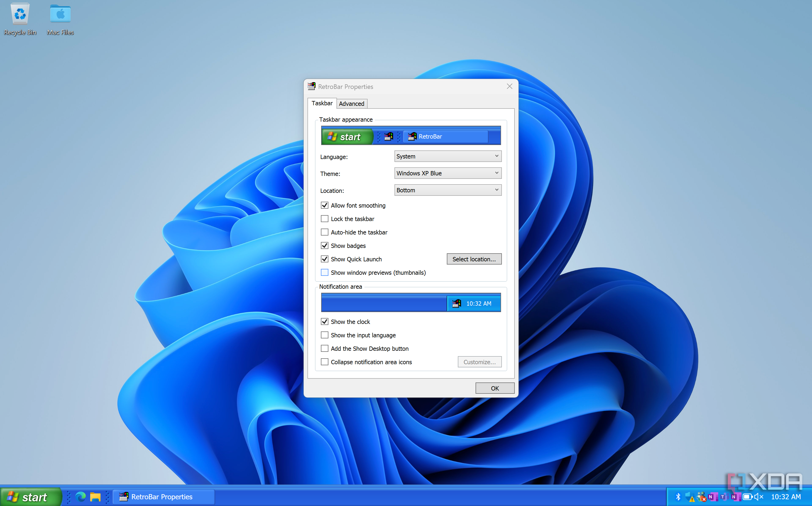Click the Select location... button
812x506 pixels.
point(474,259)
